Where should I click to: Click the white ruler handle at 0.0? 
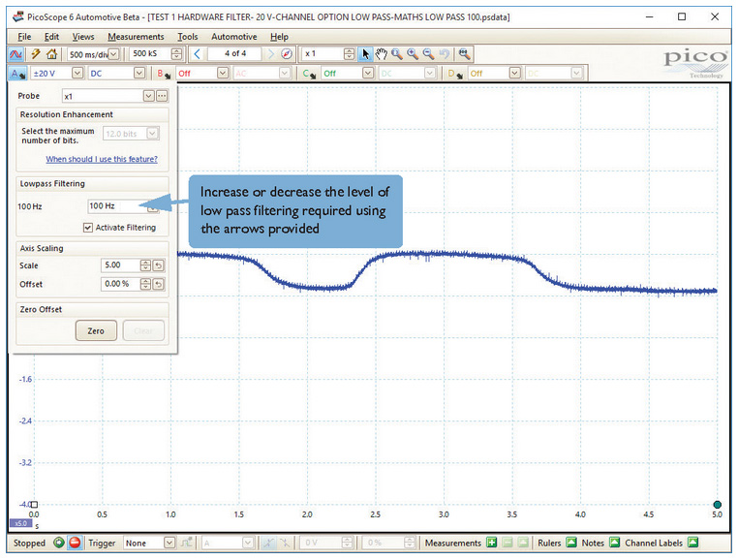34,505
